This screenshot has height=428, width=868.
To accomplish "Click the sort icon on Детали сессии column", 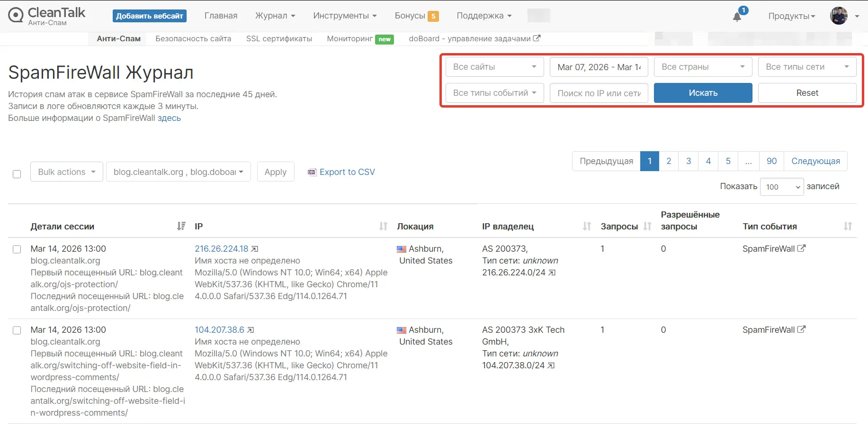I will point(180,226).
